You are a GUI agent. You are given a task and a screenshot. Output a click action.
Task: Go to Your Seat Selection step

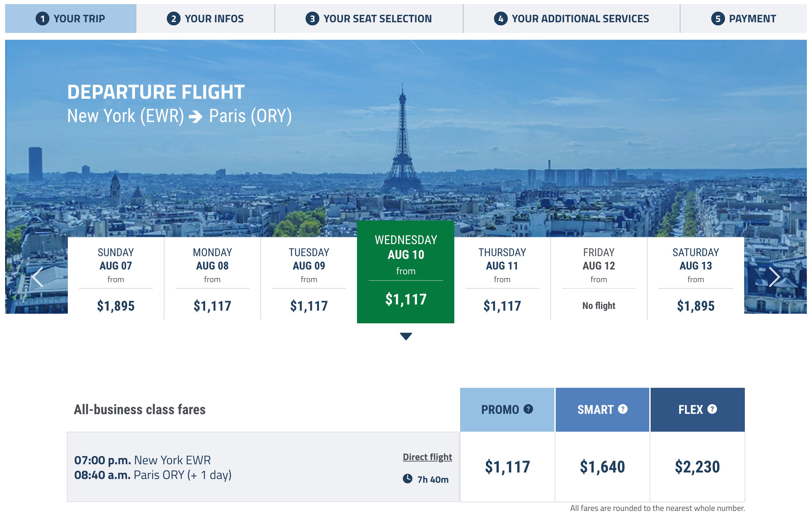[x=369, y=19]
